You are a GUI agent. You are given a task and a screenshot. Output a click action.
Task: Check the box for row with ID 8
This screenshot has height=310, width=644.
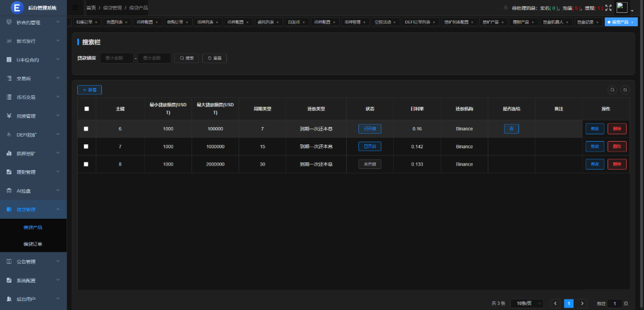point(86,165)
